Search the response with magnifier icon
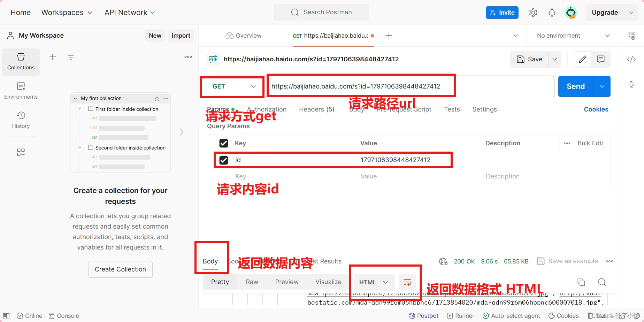 602,282
